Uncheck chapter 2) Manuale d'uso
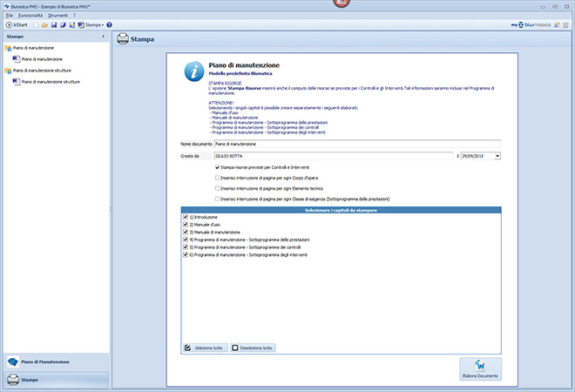 [x=186, y=225]
